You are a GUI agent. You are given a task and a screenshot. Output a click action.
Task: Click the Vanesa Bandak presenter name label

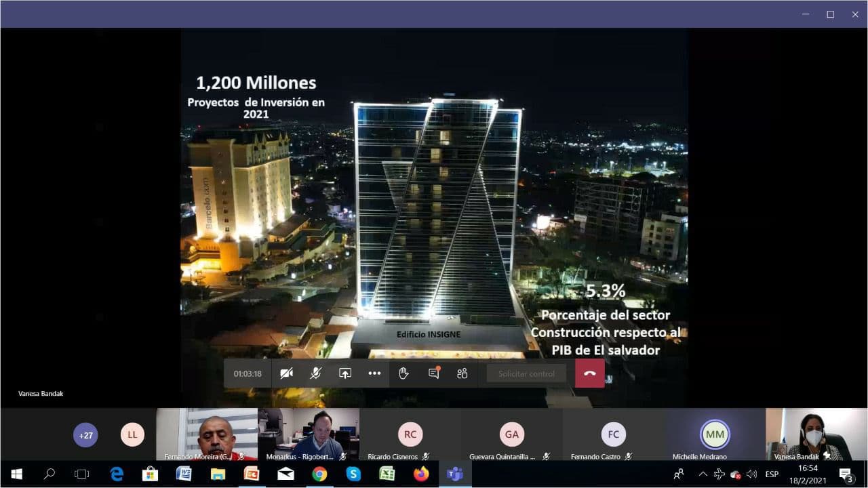coord(41,393)
